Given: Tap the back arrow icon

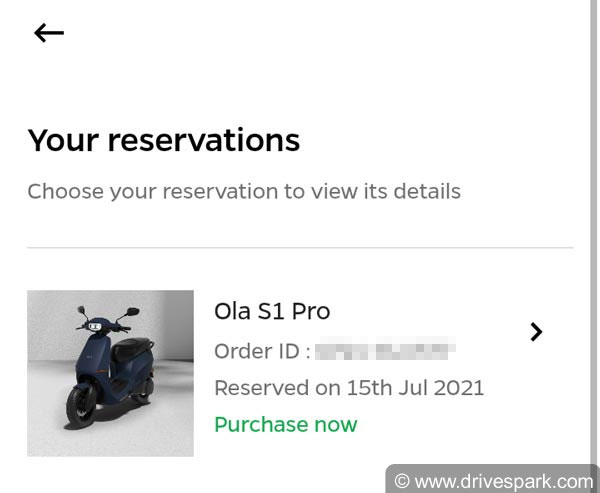Looking at the screenshot, I should tap(48, 33).
